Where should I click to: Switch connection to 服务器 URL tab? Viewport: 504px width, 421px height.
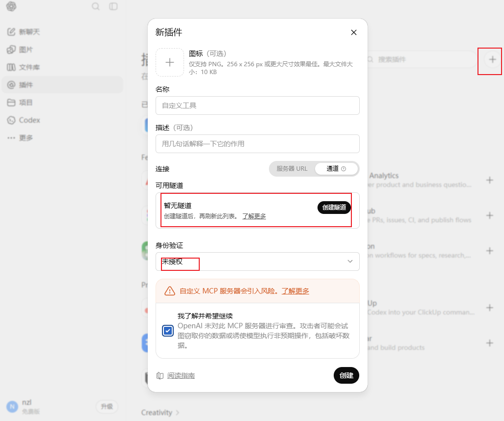[292, 169]
